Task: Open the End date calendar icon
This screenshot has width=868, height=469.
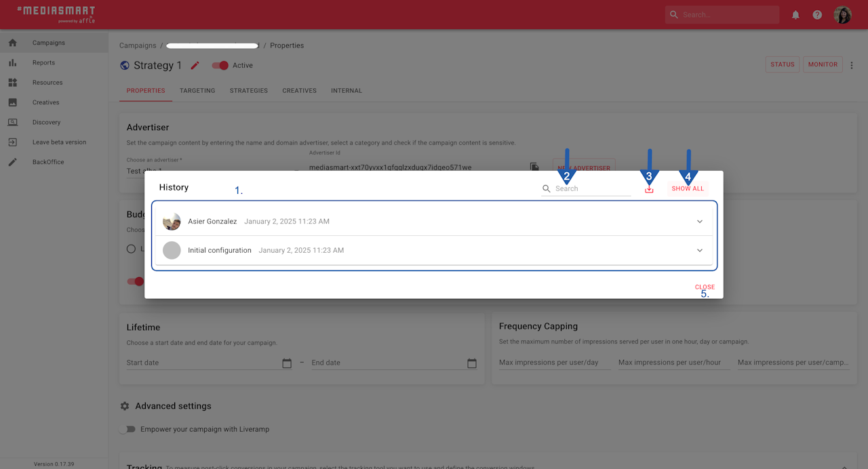Action: click(472, 363)
